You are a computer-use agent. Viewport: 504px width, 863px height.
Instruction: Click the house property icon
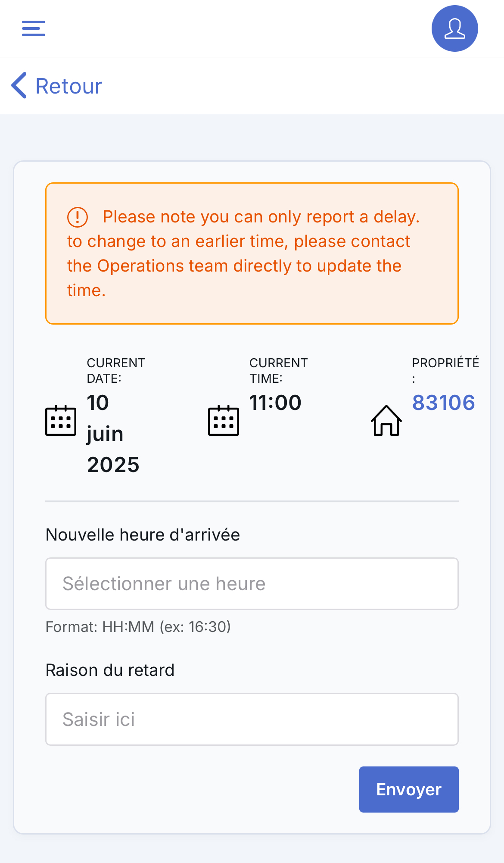coord(386,420)
